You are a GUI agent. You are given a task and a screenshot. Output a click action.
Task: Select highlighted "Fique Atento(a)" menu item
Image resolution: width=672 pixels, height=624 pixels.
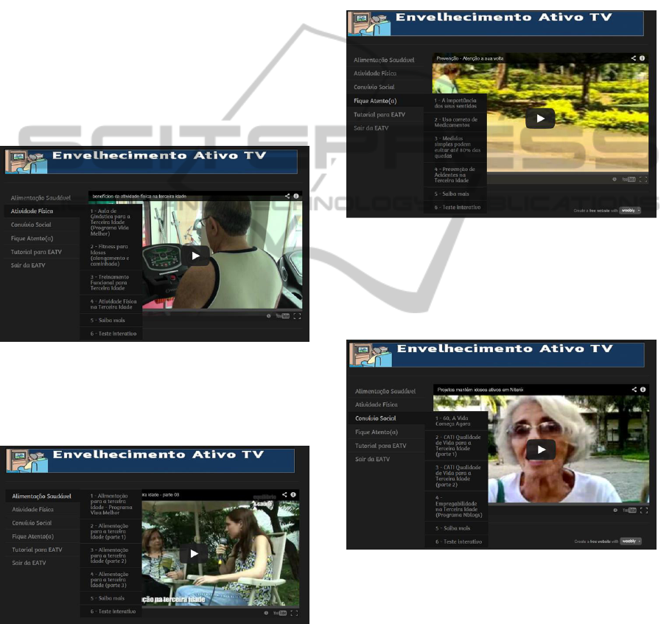[x=374, y=100]
